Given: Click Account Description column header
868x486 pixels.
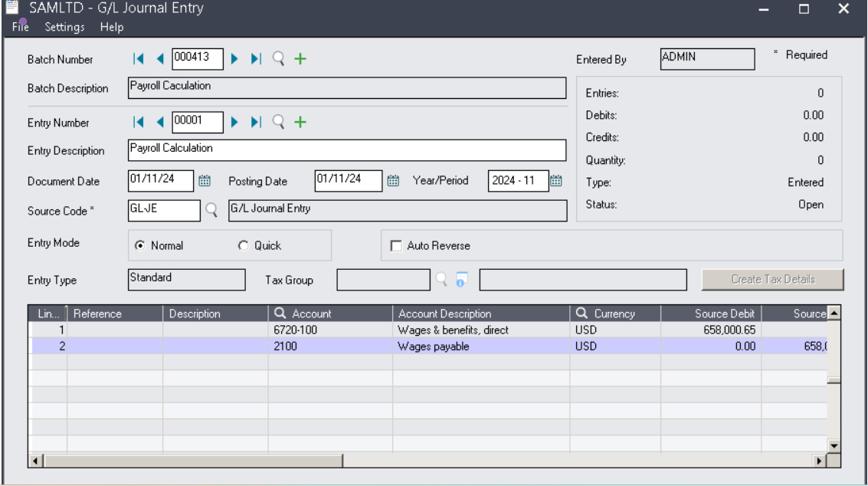Looking at the screenshot, I should [x=481, y=313].
